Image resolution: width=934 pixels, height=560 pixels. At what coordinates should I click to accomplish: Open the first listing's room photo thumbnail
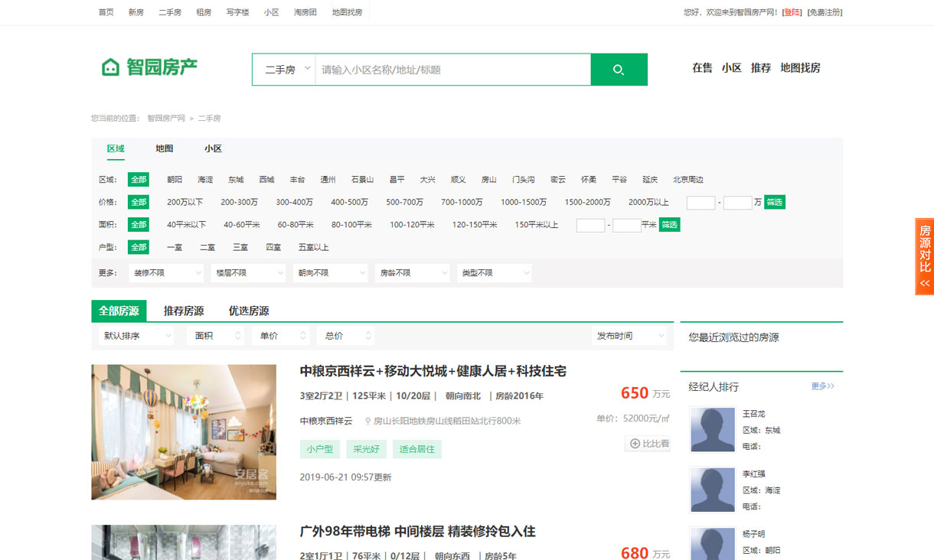184,432
